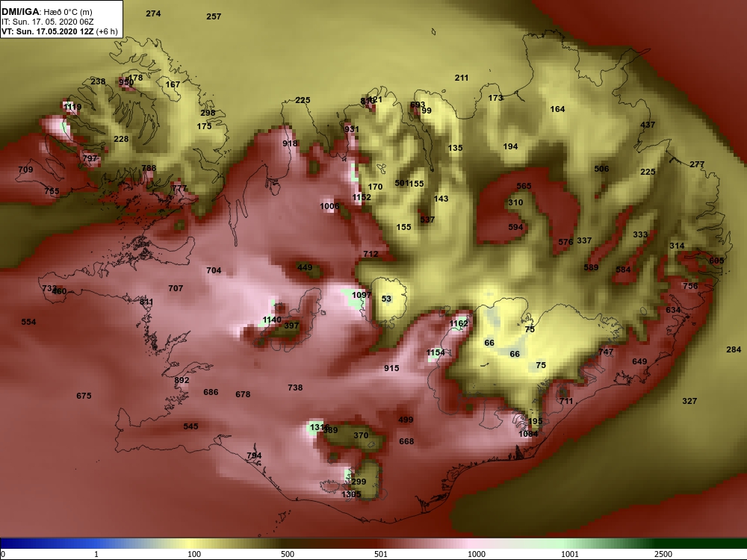Viewport: 747px width, 560px height.
Task: Click map value '738'
Action: tap(295, 388)
